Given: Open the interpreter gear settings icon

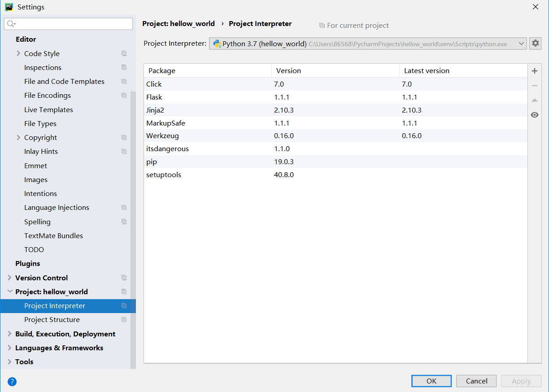Looking at the screenshot, I should (x=535, y=44).
